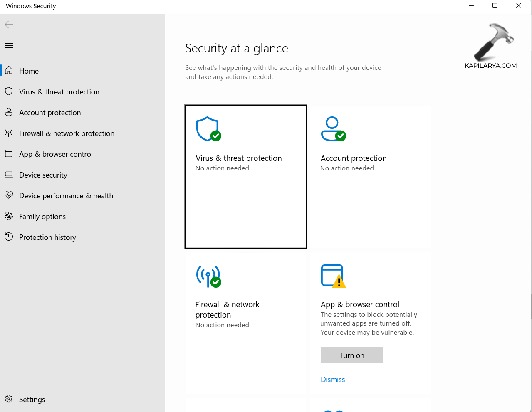The width and height of the screenshot is (532, 412).
Task: Click the Settings gear icon
Action: point(9,399)
